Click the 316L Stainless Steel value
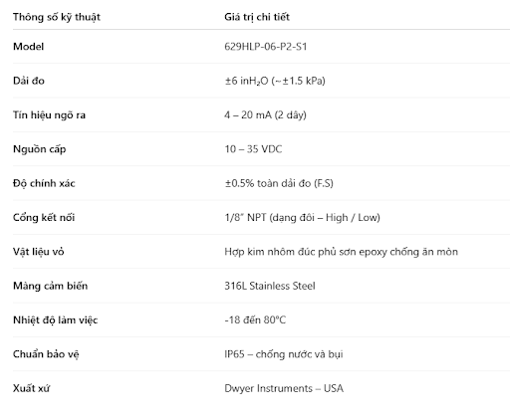Viewport: 510px width, 420px height. 270,286
